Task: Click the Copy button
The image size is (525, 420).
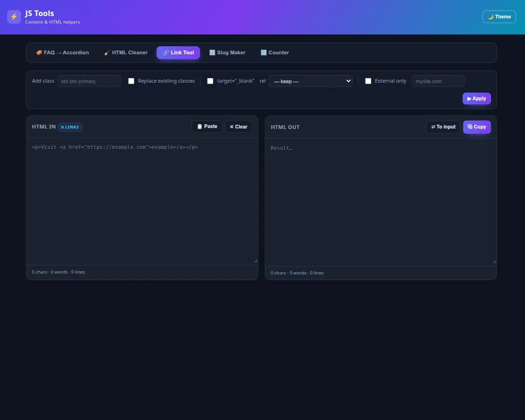Action: pos(477,127)
